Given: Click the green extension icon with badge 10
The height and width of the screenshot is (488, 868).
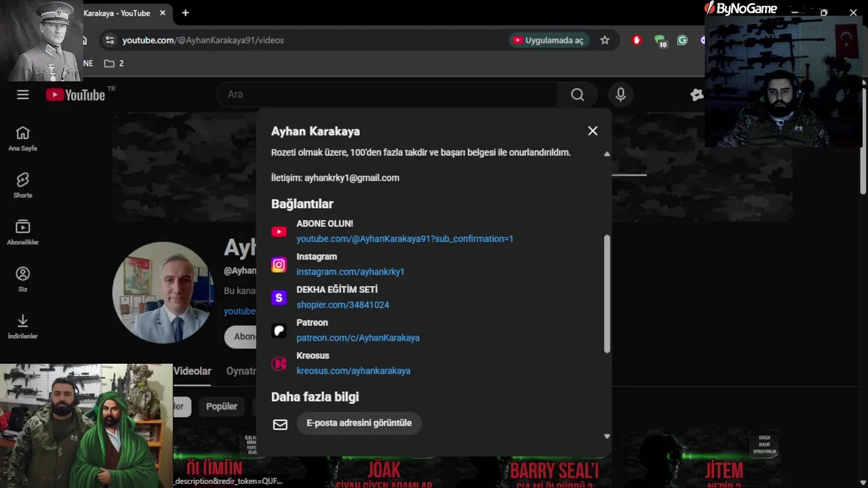Looking at the screenshot, I should pos(660,41).
